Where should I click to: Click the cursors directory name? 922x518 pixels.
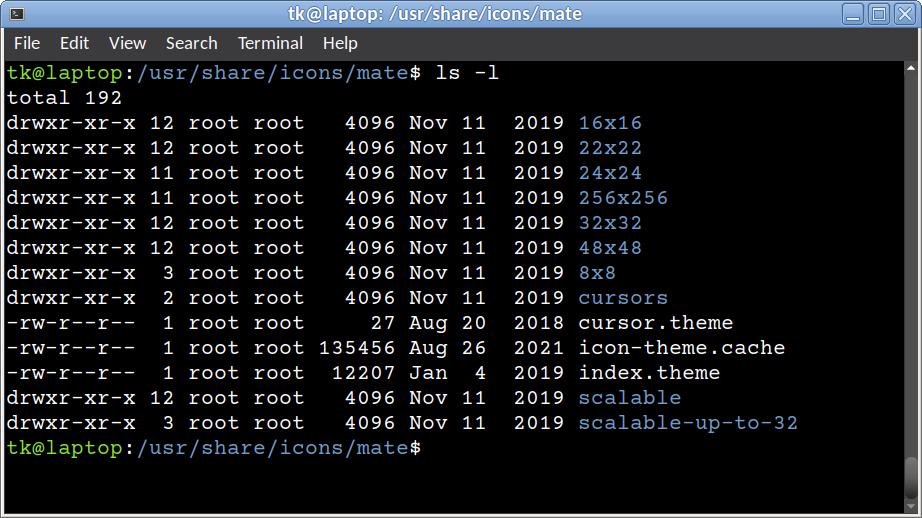click(x=623, y=298)
